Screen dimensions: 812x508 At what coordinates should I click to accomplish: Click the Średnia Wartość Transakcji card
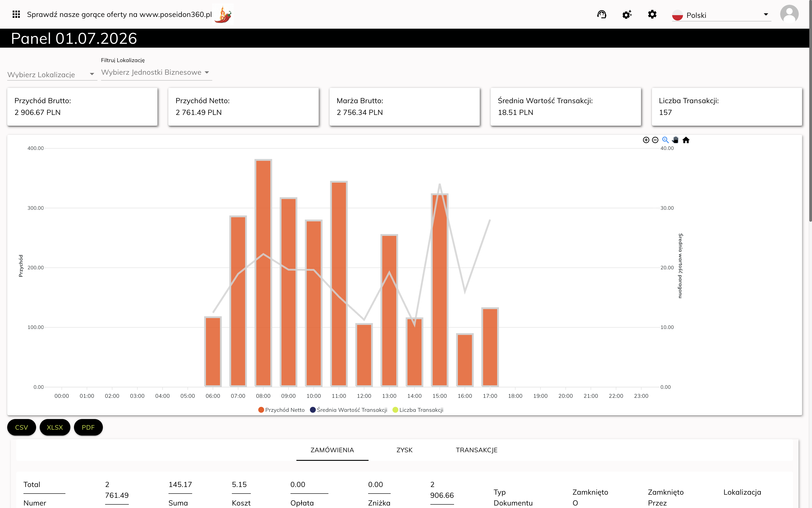click(565, 107)
